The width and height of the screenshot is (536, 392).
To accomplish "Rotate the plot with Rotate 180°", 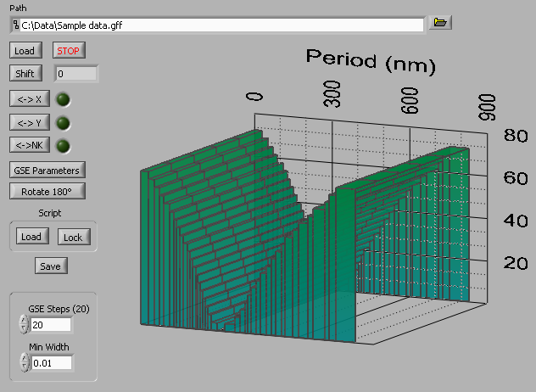I will pyautogui.click(x=47, y=191).
